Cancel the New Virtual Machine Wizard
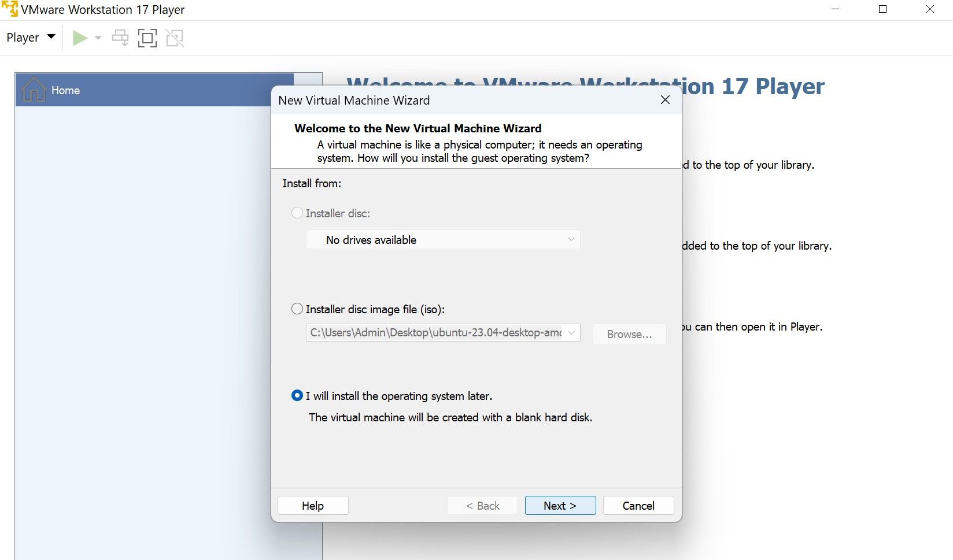Screen dimensions: 953x560 638,506
